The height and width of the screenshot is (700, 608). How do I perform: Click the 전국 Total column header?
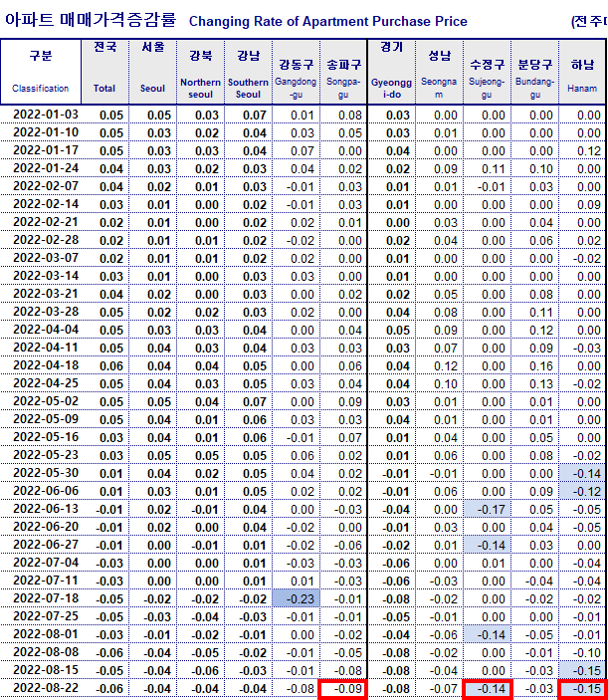105,72
